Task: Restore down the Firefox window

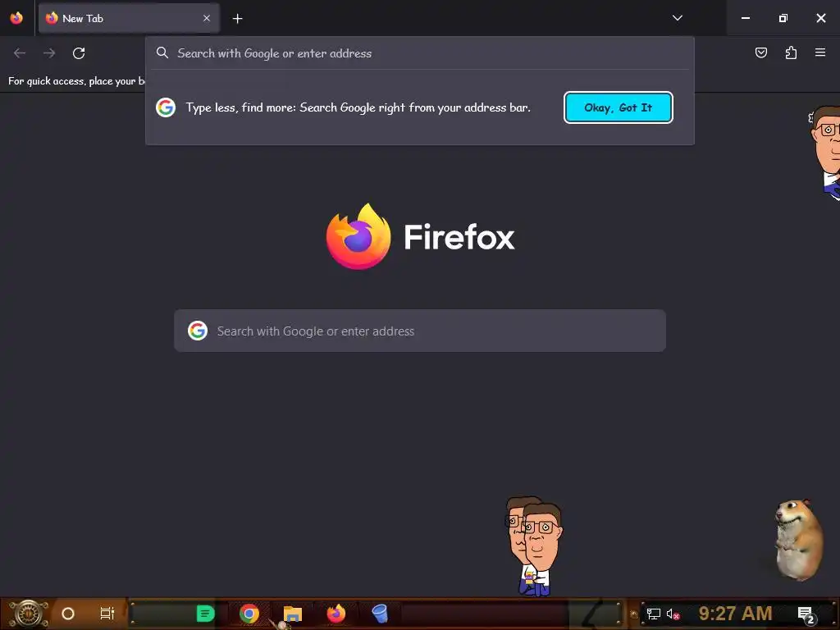Action: pyautogui.click(x=783, y=18)
